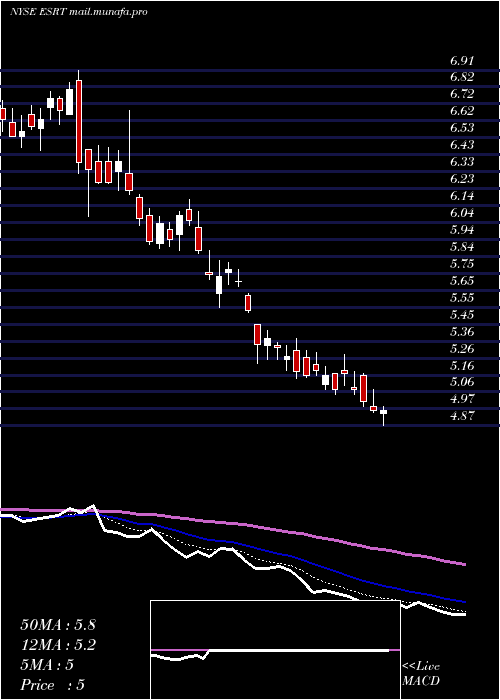500x700 pixels.
Task: Click the 4.87 price axis label
Action: (462, 417)
